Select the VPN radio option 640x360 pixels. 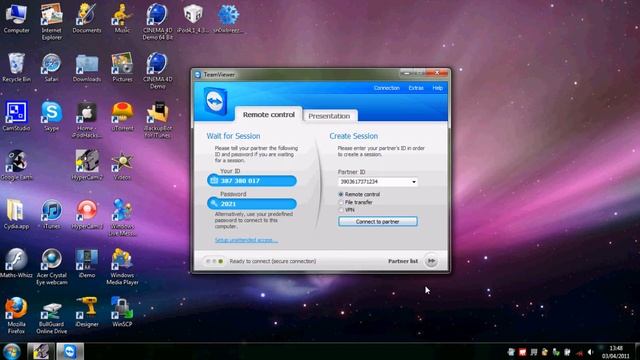pos(341,210)
